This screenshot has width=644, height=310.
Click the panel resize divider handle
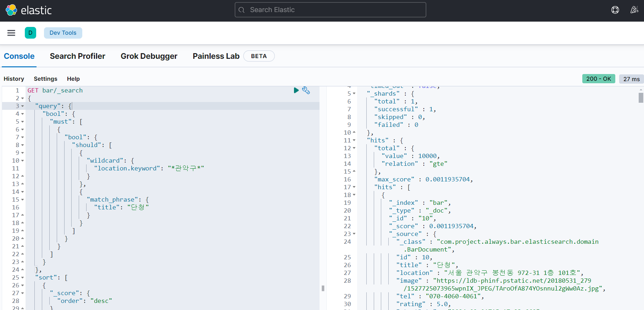tap(323, 288)
